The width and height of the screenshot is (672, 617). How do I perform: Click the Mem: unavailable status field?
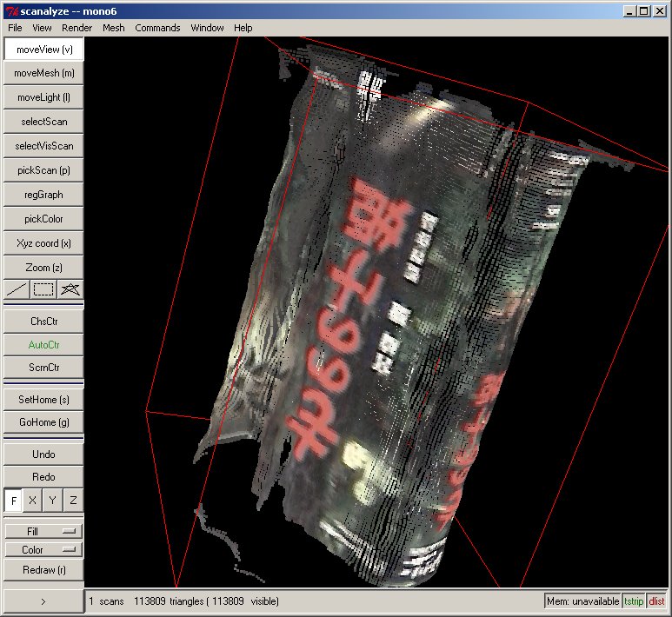tap(582, 601)
